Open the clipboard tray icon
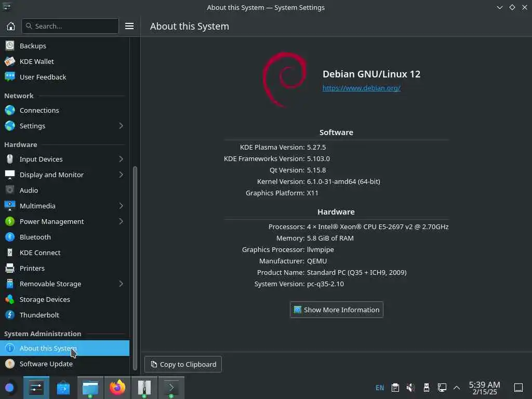532x399 pixels. click(x=395, y=388)
